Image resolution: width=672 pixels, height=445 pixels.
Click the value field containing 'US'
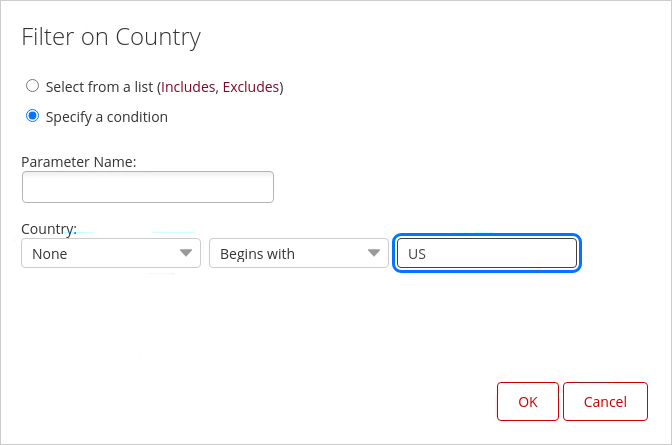pos(487,253)
